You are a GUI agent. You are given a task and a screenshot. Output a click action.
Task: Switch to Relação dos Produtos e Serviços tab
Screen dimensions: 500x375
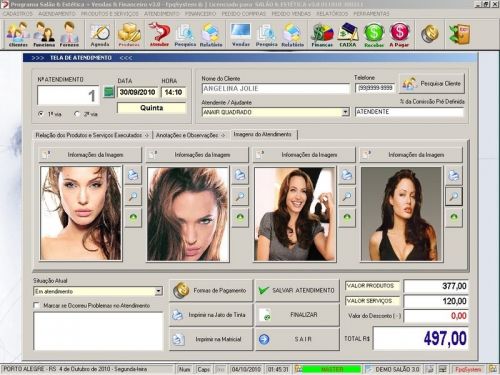point(92,135)
